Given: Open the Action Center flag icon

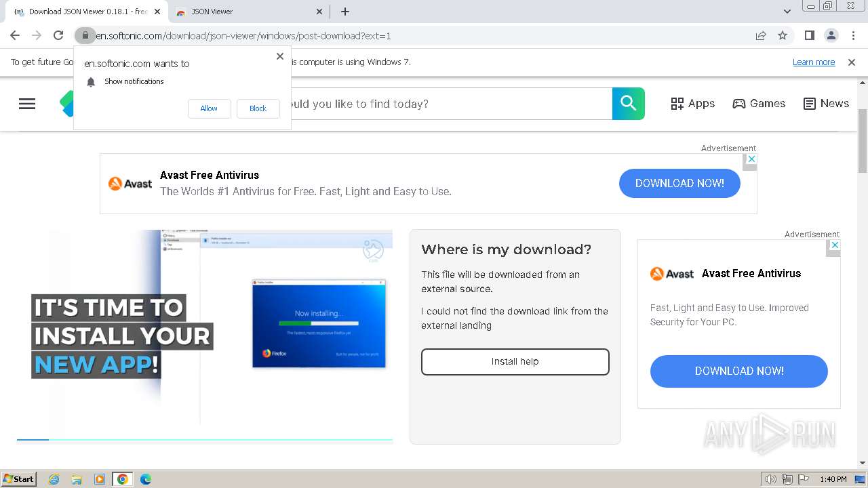Looking at the screenshot, I should coord(804,479).
